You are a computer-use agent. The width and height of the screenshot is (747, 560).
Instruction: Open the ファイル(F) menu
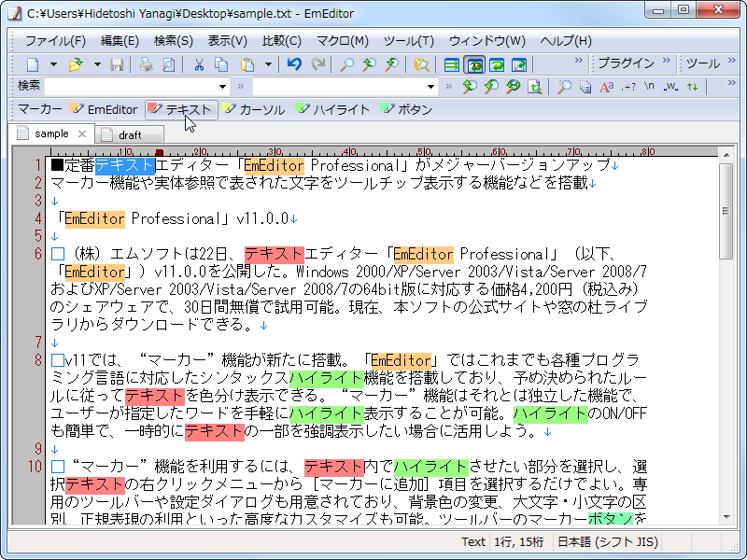pos(55,41)
